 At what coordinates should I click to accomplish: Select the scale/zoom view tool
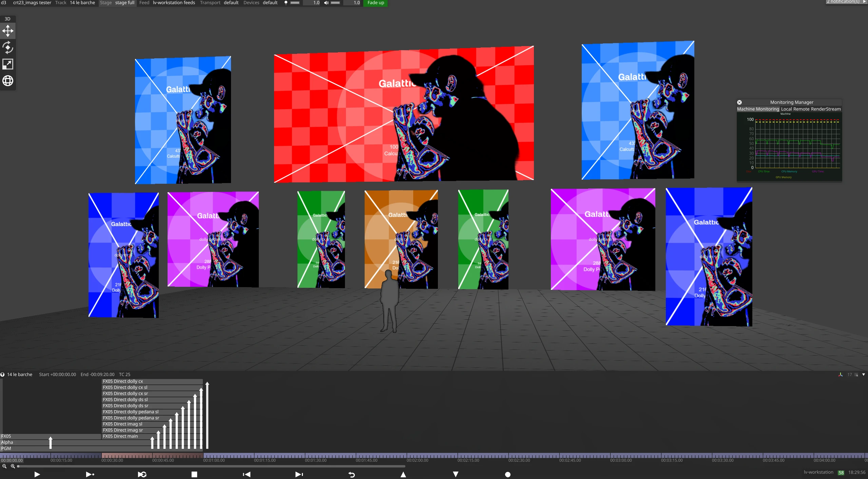pos(8,64)
